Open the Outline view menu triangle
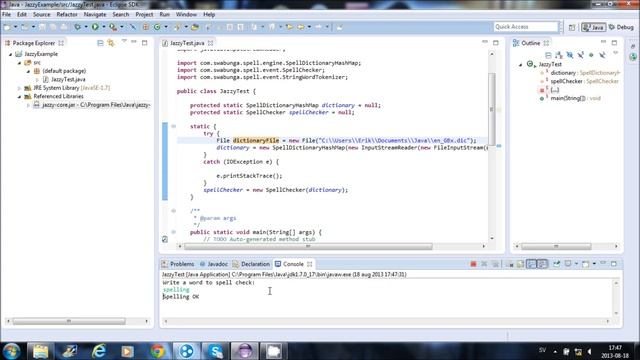Screen dimensions: 640x360 tap(616, 53)
